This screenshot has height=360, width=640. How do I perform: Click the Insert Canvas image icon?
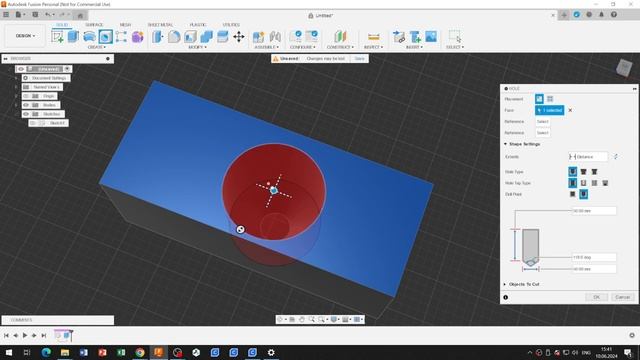(431, 37)
